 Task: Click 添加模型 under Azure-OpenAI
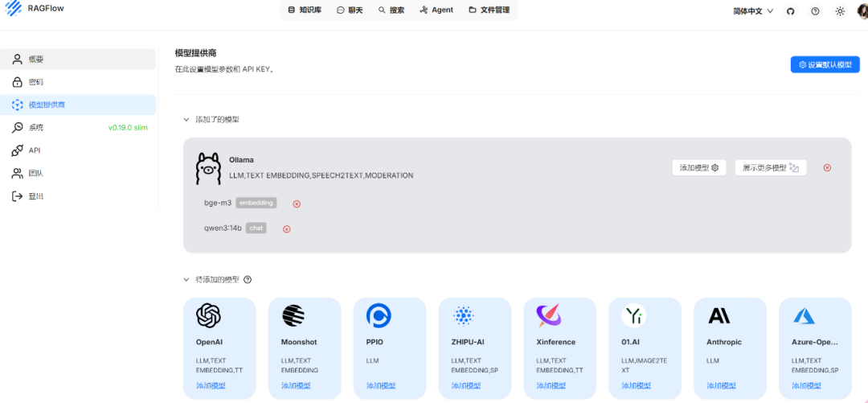[x=806, y=385]
